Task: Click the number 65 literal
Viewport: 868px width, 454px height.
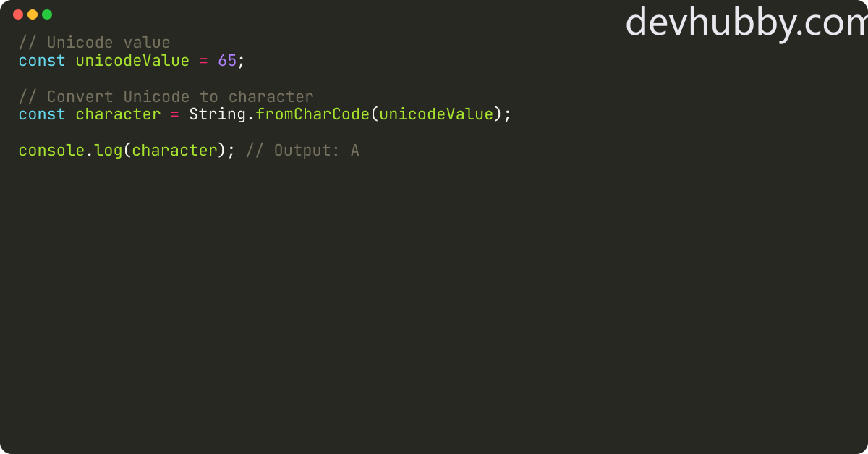Action: (227, 61)
